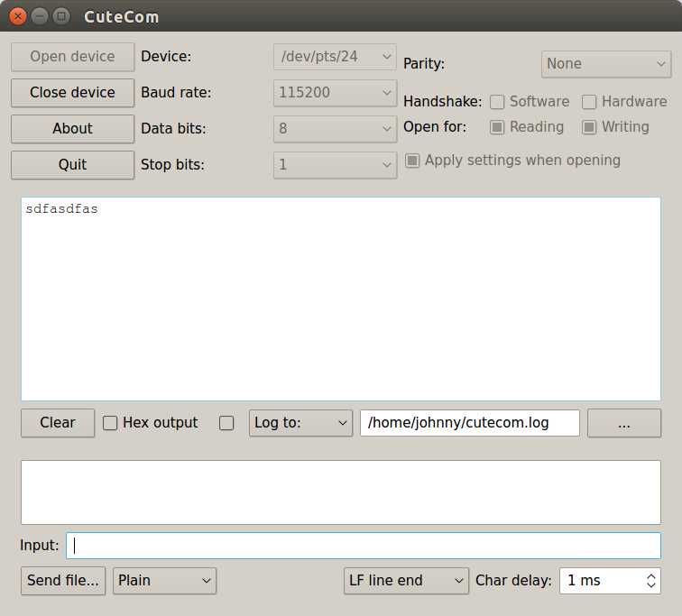Open the Data bits dropdown

coord(335,129)
